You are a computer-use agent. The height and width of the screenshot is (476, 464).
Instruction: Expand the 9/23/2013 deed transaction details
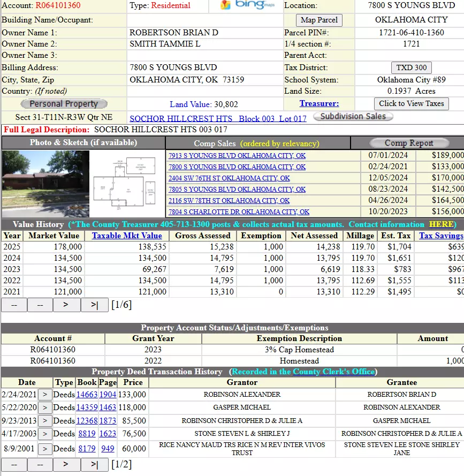[x=45, y=421]
